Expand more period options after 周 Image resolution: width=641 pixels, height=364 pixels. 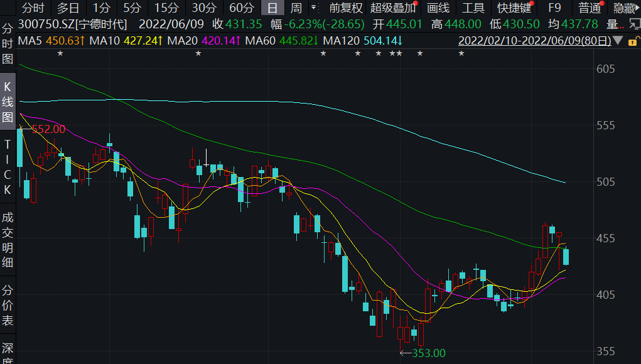pyautogui.click(x=313, y=8)
